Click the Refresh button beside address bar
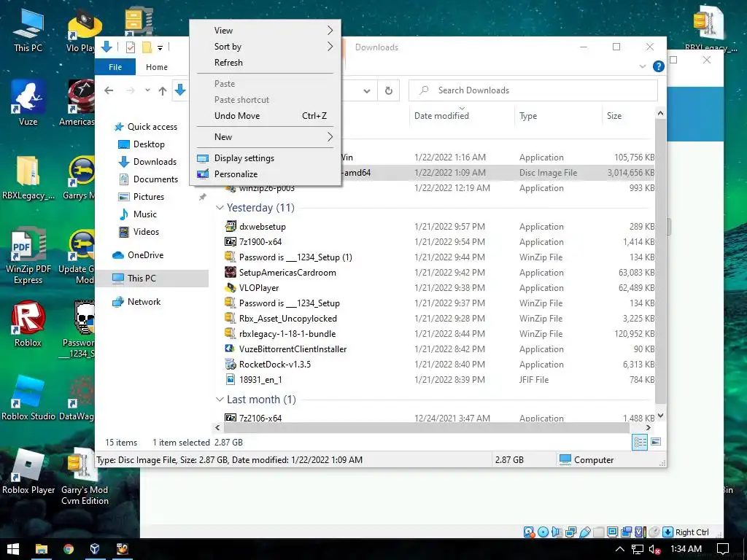The image size is (747, 560). coord(389,90)
